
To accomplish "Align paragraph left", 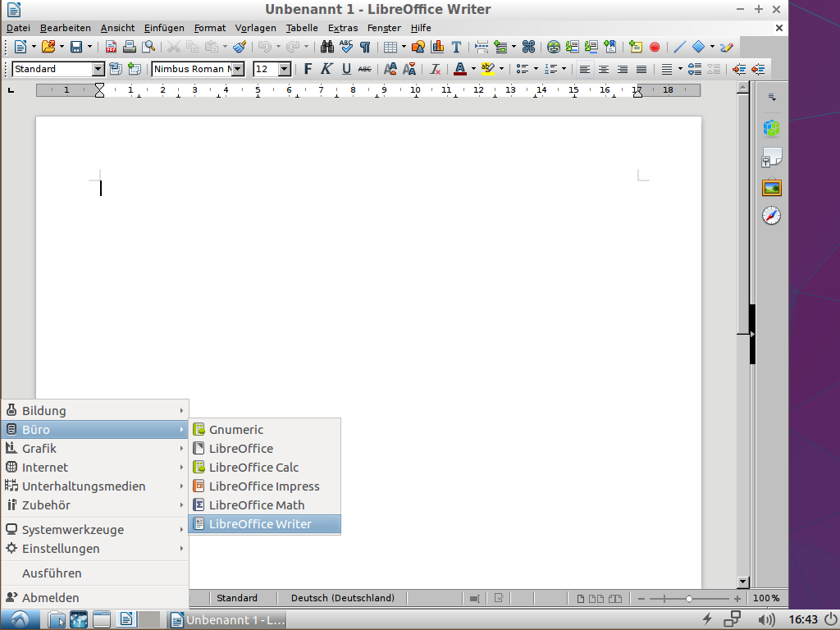I will (x=584, y=69).
